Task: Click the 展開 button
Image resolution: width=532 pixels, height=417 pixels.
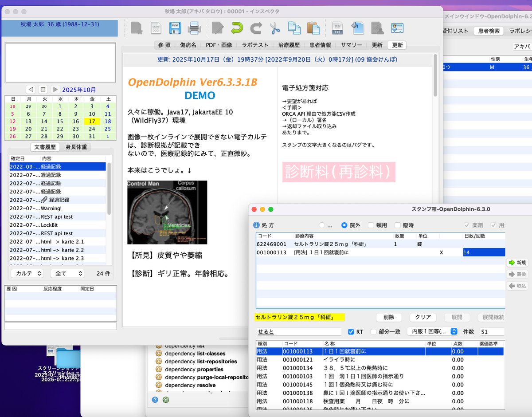Action: 457,317
